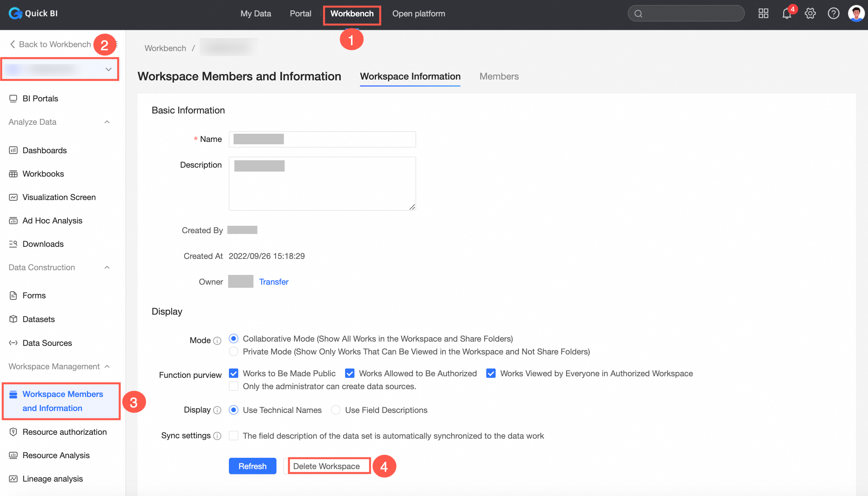Click the Downloads sidebar icon
This screenshot has width=868, height=496.
pyautogui.click(x=13, y=244)
